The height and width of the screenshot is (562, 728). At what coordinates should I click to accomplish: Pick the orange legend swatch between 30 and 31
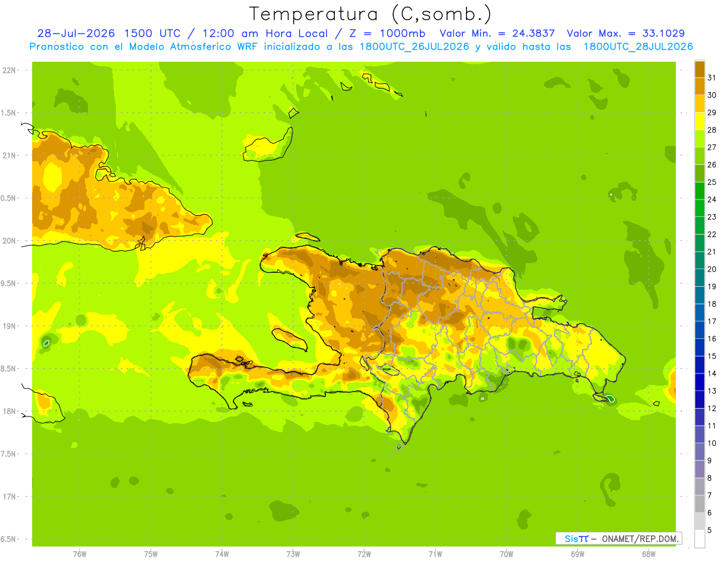[699, 87]
